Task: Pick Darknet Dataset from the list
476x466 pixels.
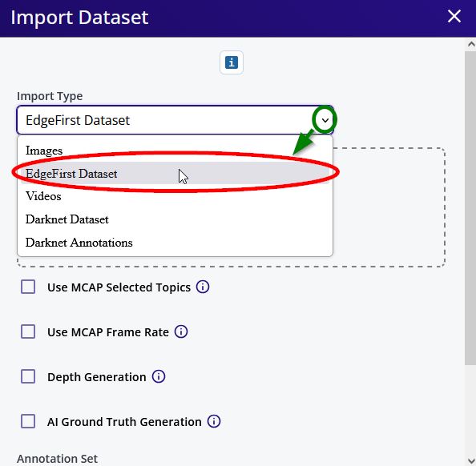Action: [175, 219]
